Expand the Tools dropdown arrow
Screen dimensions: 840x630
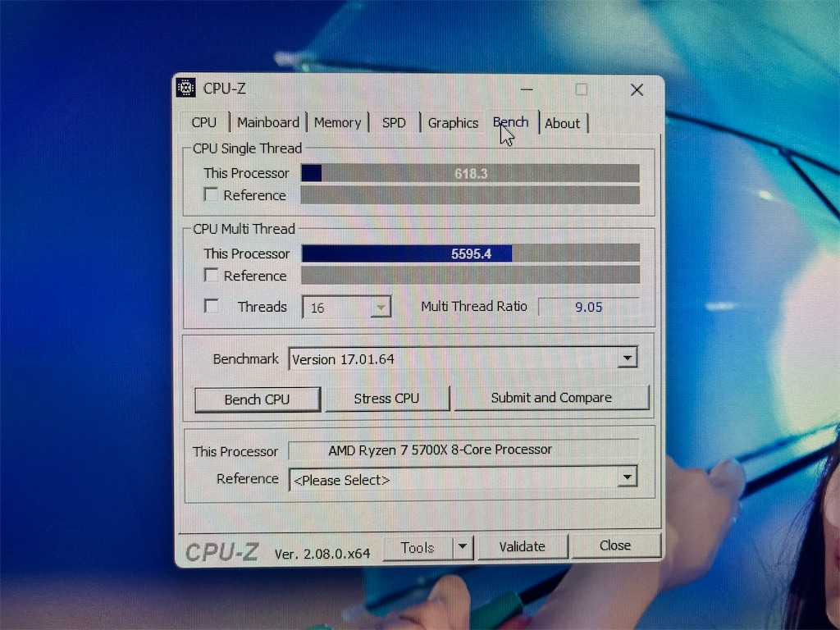(x=463, y=547)
